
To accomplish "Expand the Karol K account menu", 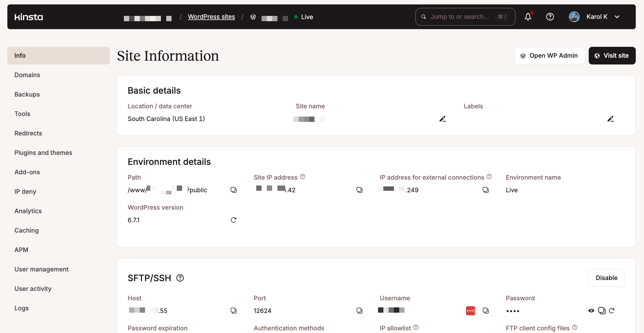I will pyautogui.click(x=617, y=17).
